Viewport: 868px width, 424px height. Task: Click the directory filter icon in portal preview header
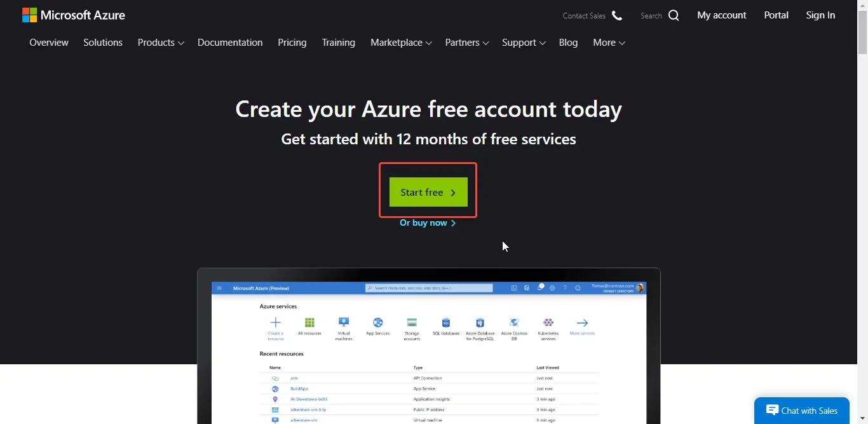[527, 288]
